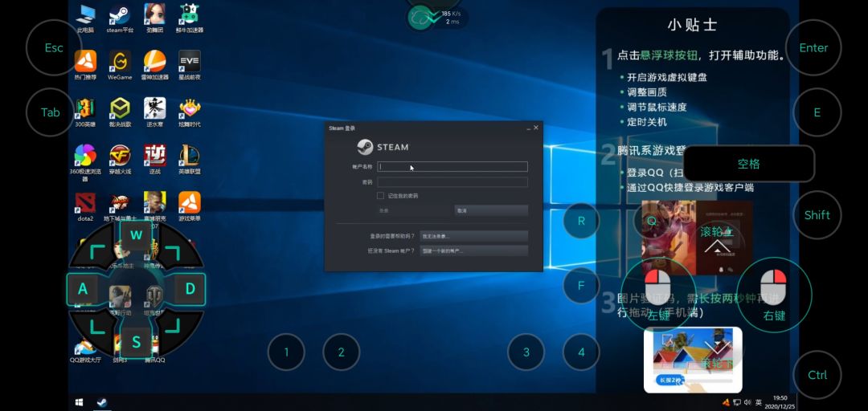Check the 记住我的密码 checkbox in Steam
Viewport: 868px width, 411px height.
(x=380, y=196)
